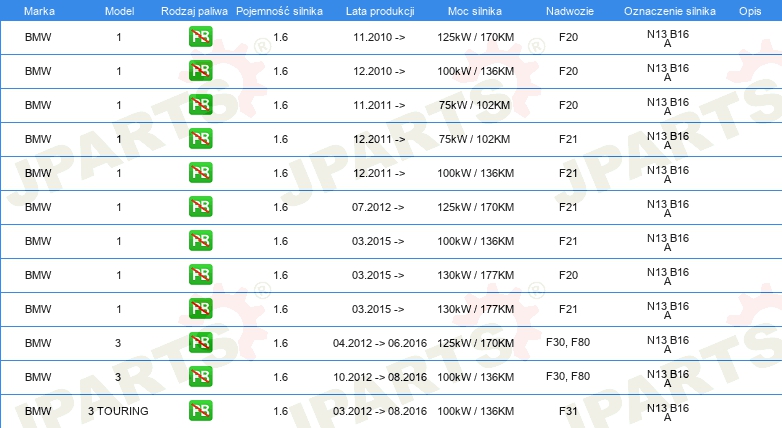Click fuel icon in 12.2011 75kW row

tap(200, 139)
